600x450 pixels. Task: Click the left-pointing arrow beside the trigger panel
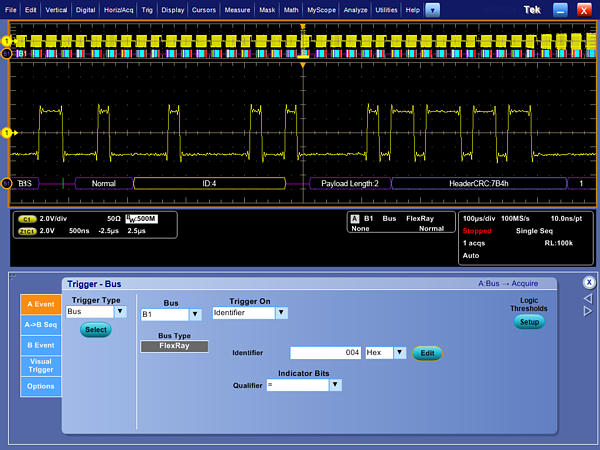pyautogui.click(x=588, y=298)
